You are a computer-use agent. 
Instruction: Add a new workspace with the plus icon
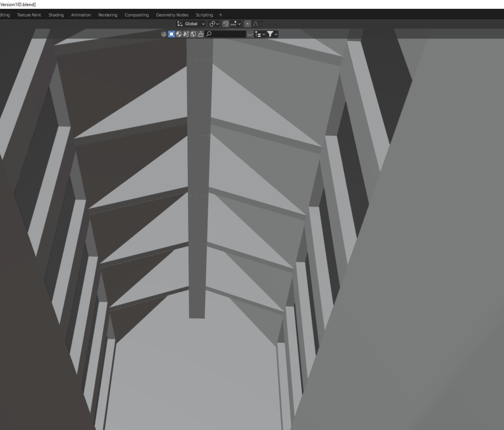click(220, 15)
